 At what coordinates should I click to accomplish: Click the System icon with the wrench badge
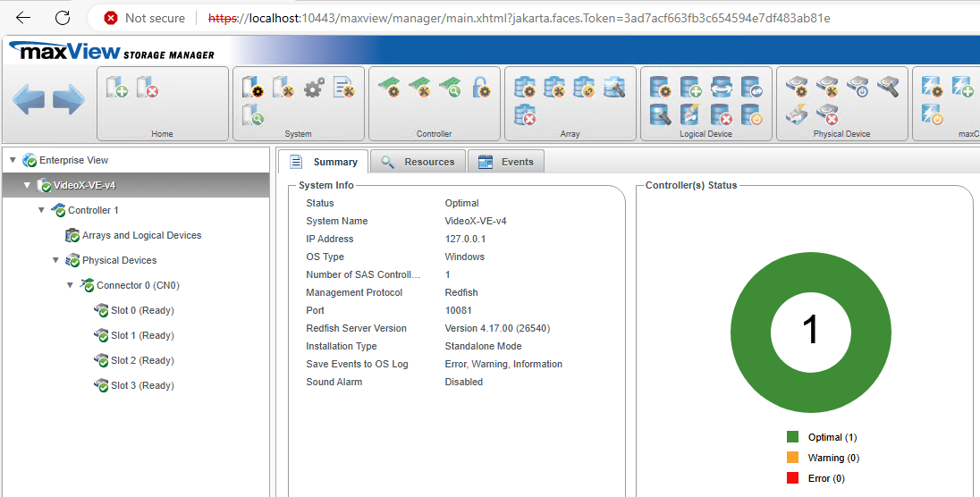click(283, 87)
